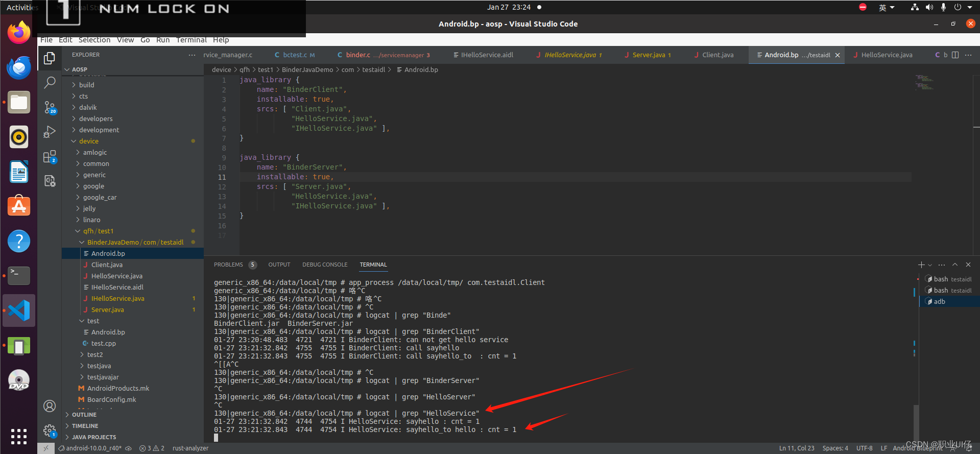Open editor More Actions ellipsis menu
The height and width of the screenshot is (454, 980).
(x=968, y=55)
